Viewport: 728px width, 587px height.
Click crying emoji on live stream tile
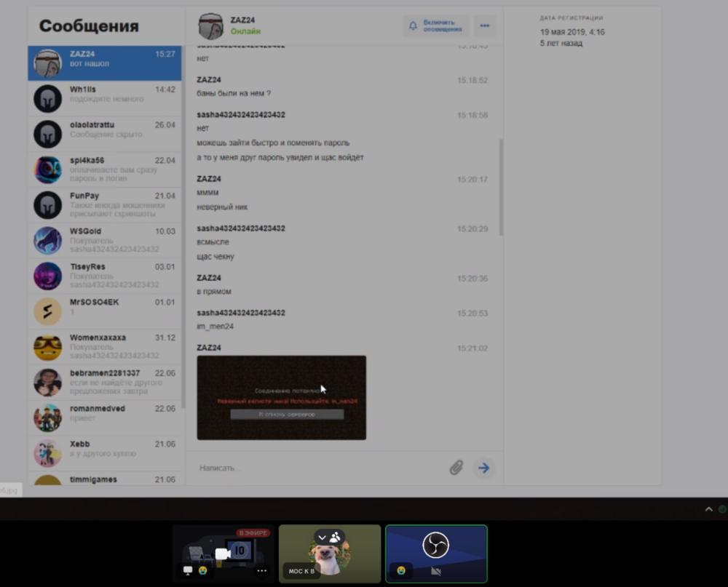[x=203, y=570]
